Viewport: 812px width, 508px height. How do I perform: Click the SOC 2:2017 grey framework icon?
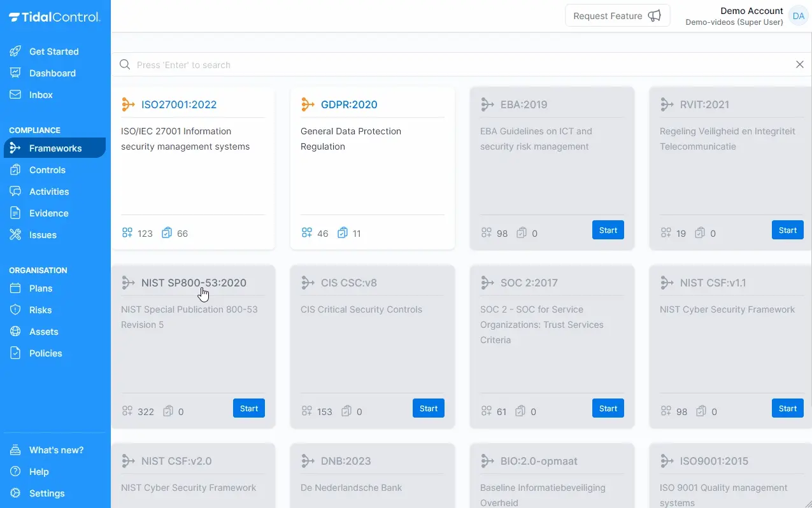tap(487, 283)
